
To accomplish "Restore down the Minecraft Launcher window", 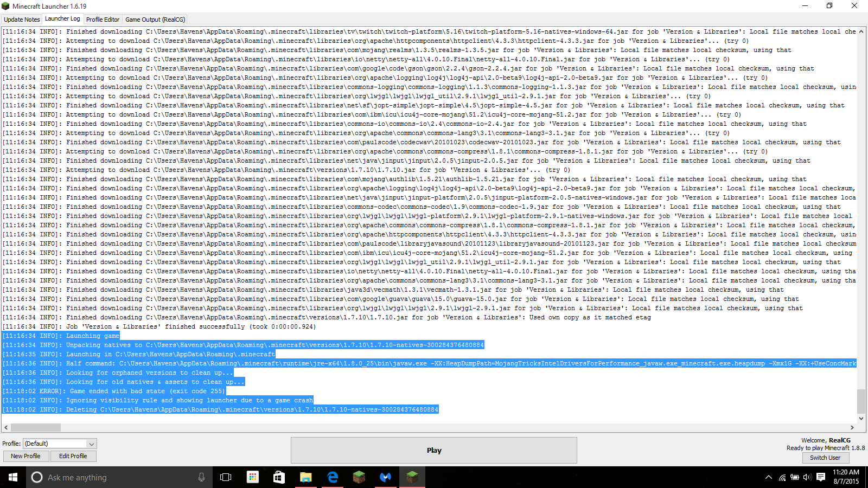I will coord(829,5).
